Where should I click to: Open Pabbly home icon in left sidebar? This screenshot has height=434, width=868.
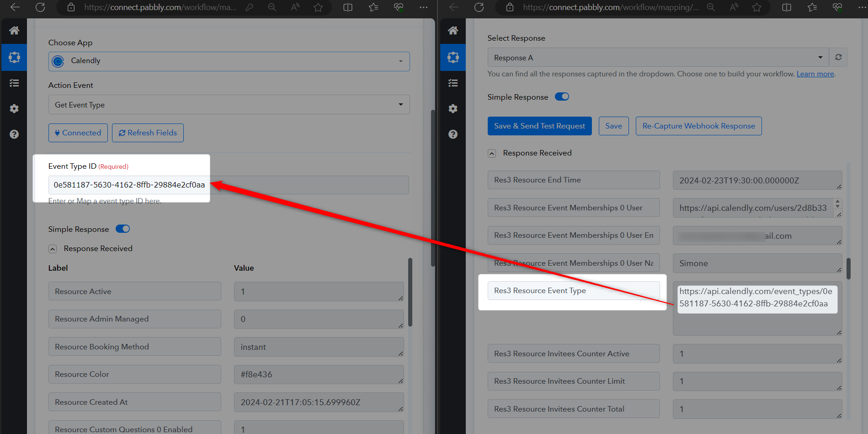(x=14, y=31)
